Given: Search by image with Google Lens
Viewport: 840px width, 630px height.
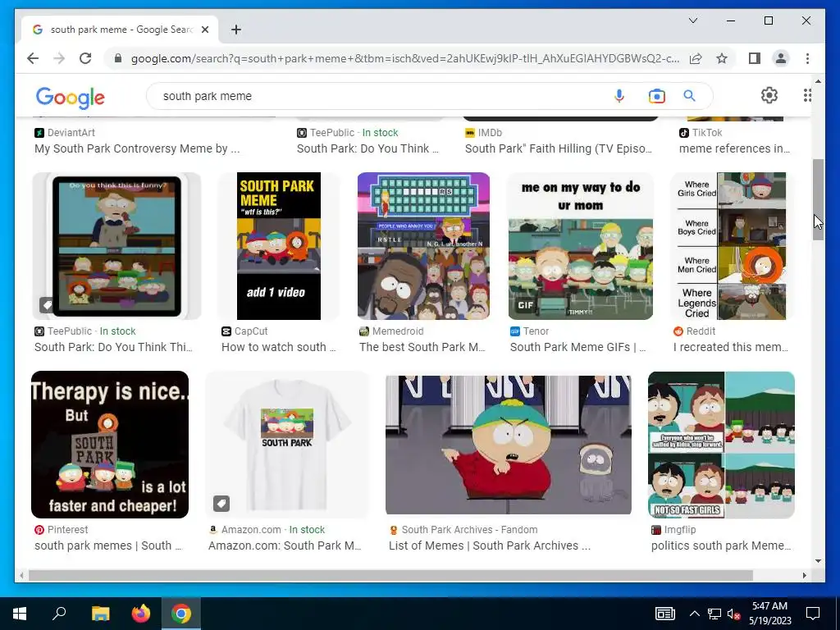Looking at the screenshot, I should pos(656,96).
